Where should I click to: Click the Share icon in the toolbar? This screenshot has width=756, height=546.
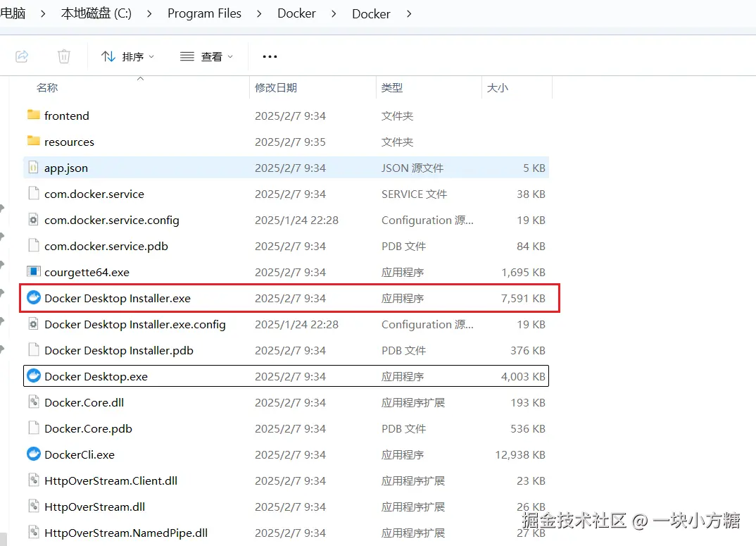(x=22, y=56)
